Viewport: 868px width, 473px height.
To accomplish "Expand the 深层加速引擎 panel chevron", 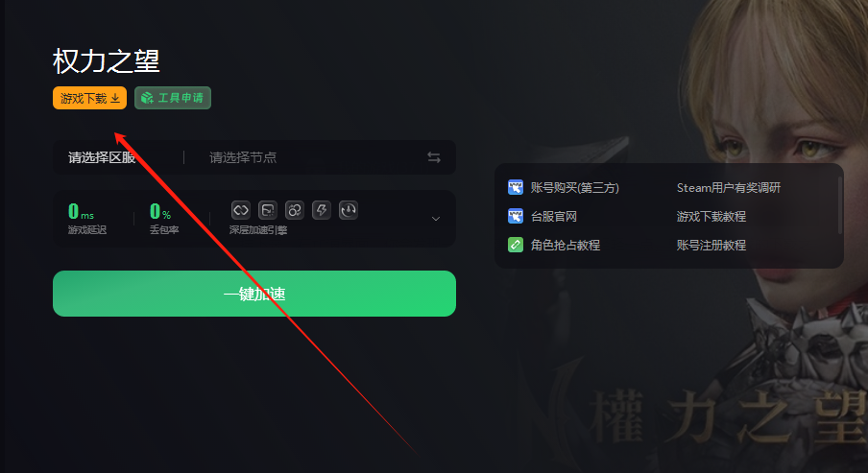I will click(436, 219).
